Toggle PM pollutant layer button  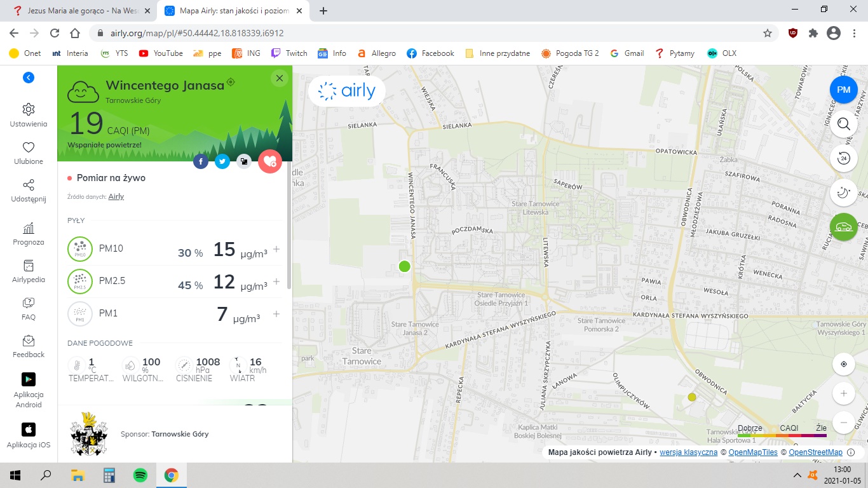(x=843, y=90)
